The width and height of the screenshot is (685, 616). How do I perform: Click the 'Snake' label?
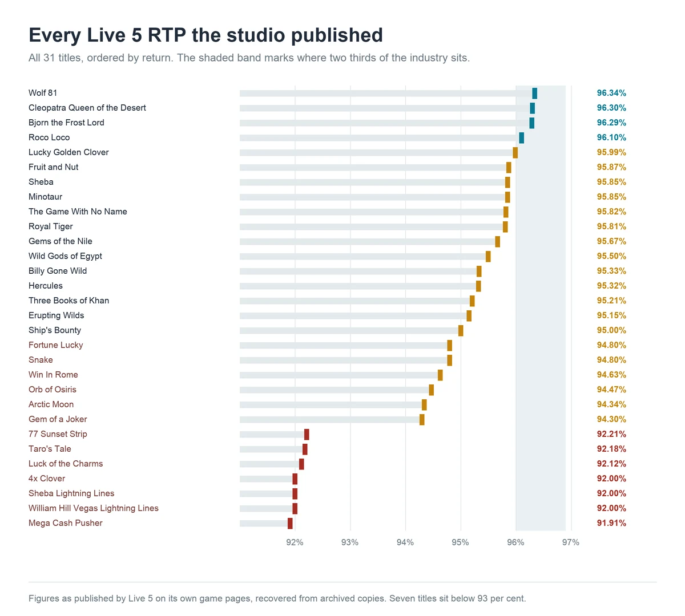pyautogui.click(x=41, y=360)
